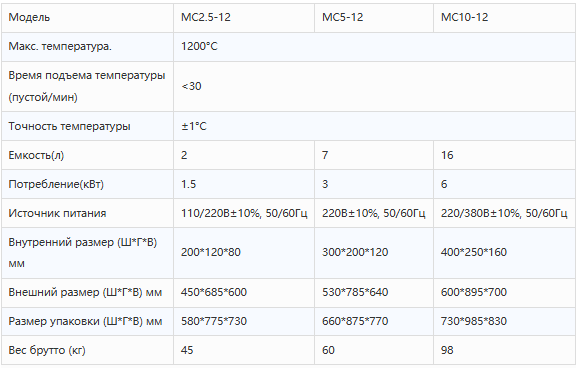Select packaging size 730*985*830 cell
583x368 pixels.
tap(504, 321)
